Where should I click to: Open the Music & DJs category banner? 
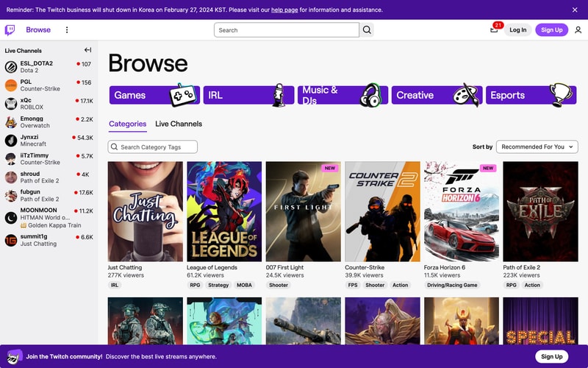tap(343, 95)
